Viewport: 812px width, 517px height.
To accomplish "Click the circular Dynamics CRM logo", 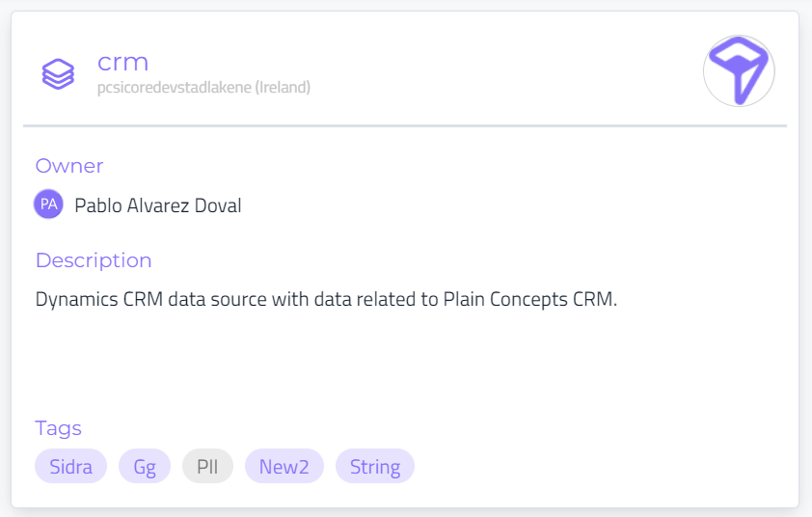I will 740,71.
